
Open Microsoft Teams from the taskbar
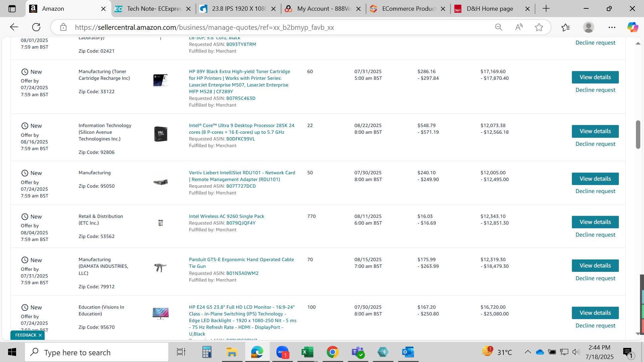358,352
